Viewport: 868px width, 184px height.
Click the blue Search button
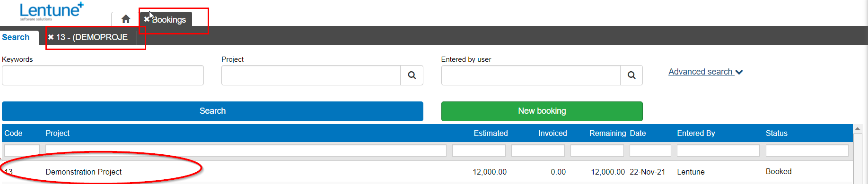click(212, 111)
